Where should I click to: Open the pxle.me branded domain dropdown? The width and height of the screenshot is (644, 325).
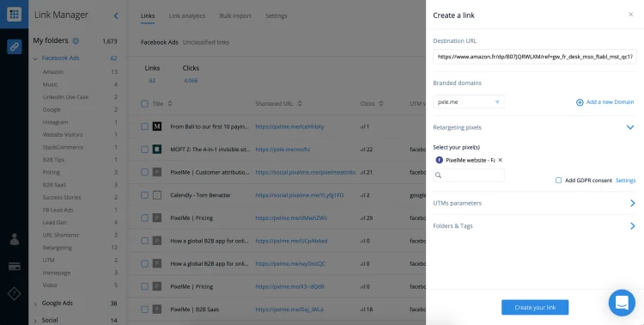pos(469,102)
